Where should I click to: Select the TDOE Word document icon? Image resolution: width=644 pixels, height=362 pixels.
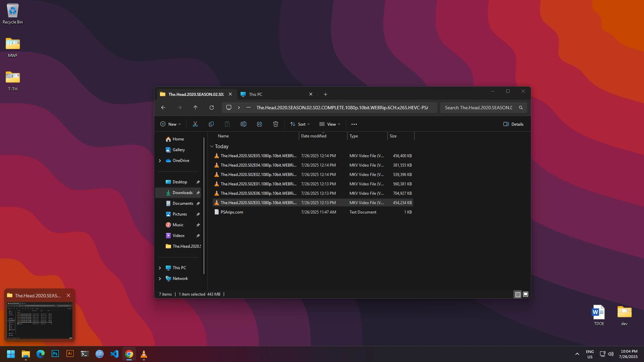click(x=599, y=315)
